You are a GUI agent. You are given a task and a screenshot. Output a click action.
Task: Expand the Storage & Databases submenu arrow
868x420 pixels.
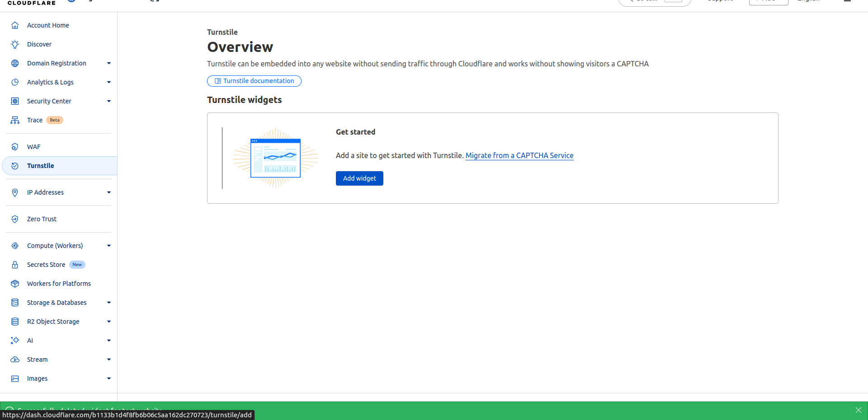[x=109, y=303]
